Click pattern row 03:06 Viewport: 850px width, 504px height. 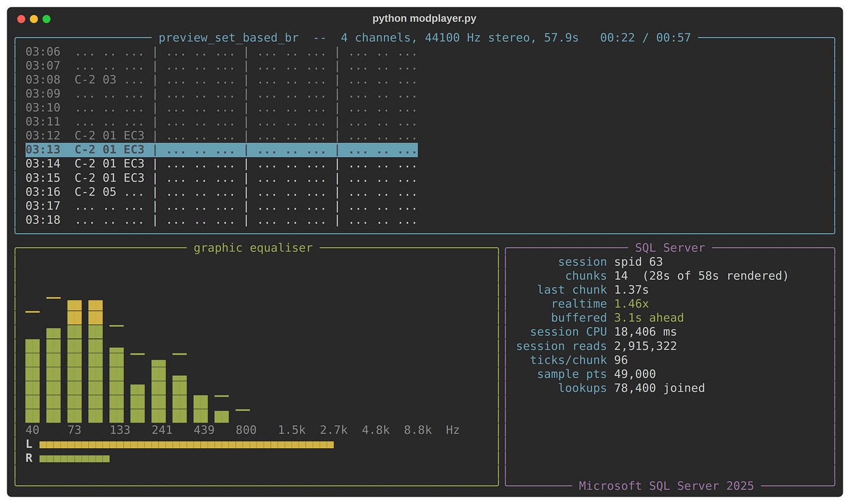click(x=222, y=52)
